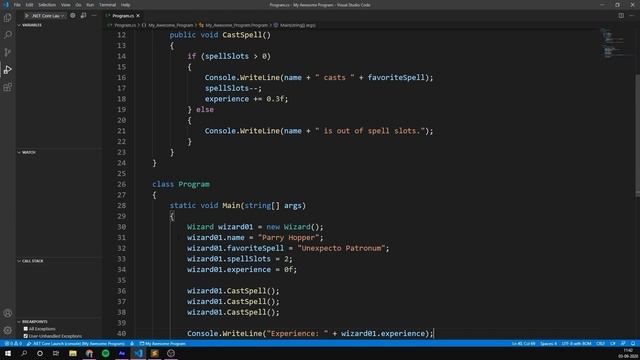Open Cortana from the taskbar

pos(40,353)
